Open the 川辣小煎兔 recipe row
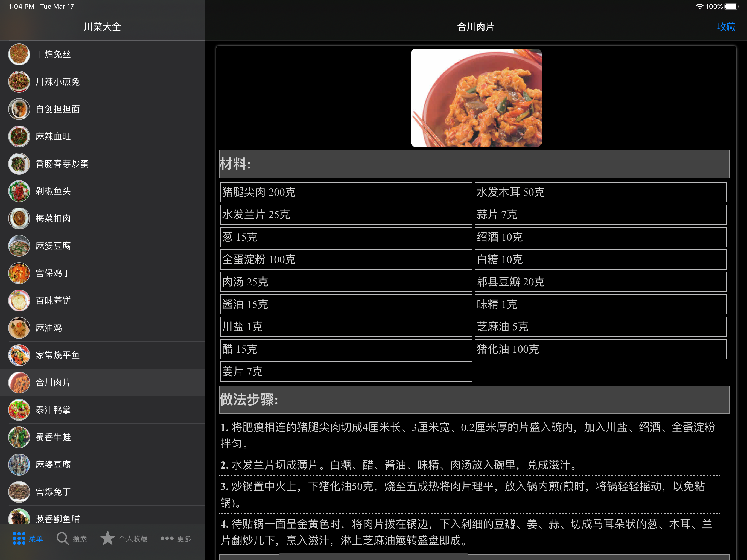The height and width of the screenshot is (560, 747). (x=103, y=82)
